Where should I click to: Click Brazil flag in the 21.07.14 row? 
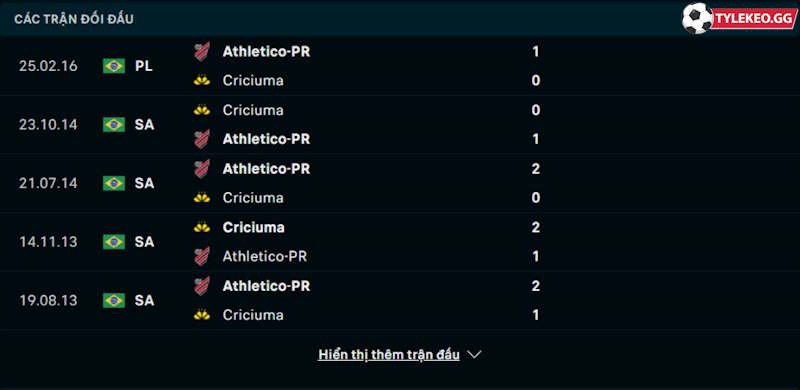pos(114,183)
